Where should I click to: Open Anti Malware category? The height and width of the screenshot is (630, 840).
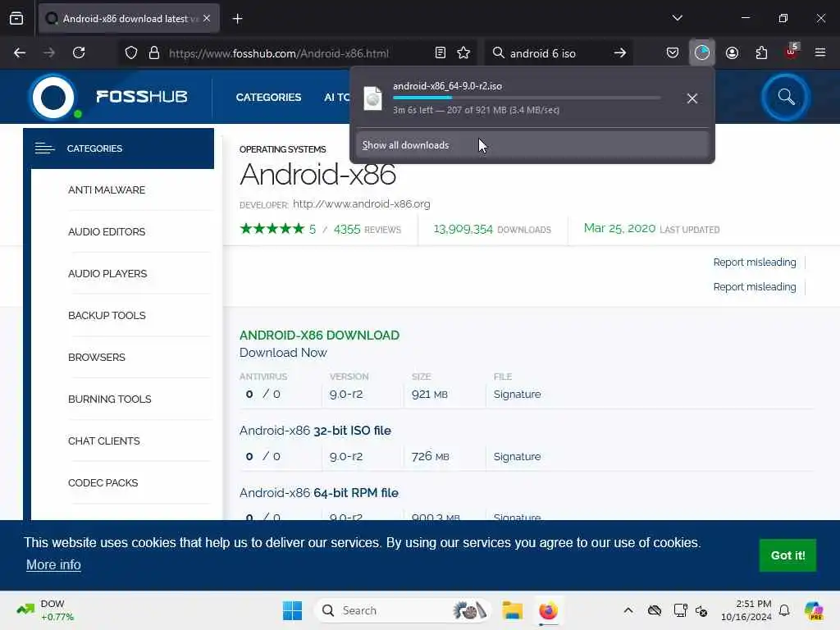point(107,190)
